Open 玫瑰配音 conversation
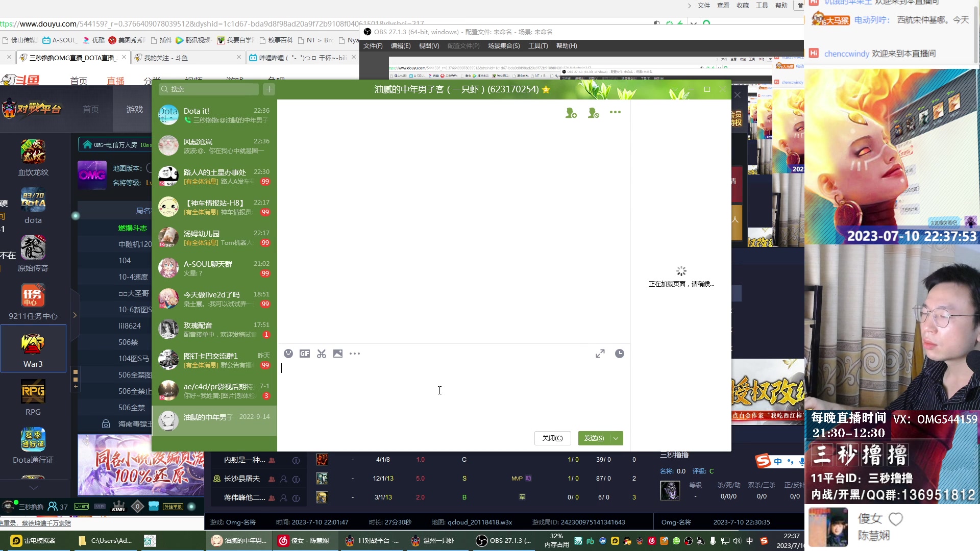 coord(214,329)
